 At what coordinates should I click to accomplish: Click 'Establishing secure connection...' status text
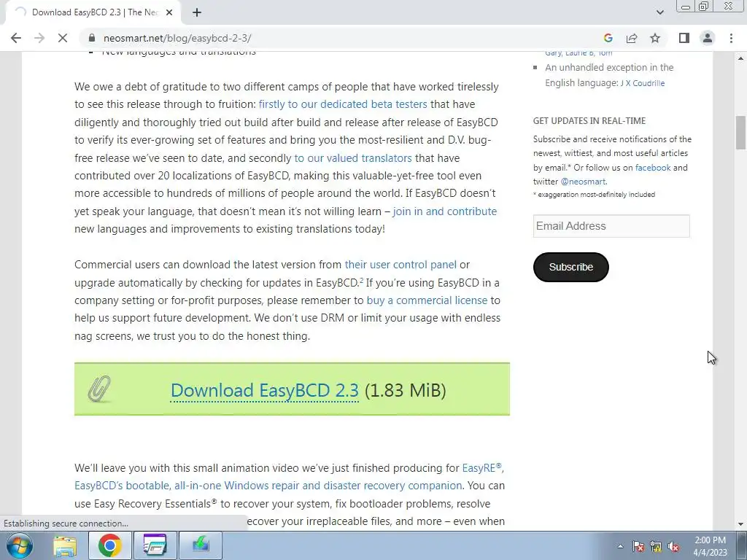coord(66,524)
